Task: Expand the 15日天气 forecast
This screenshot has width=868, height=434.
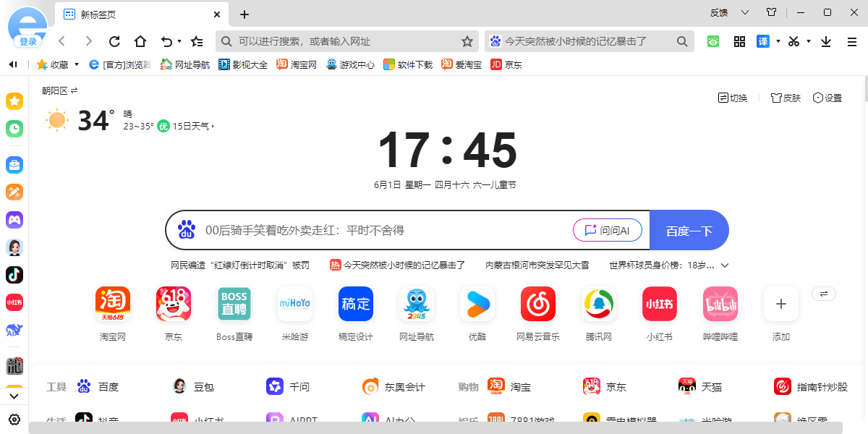Action: [193, 126]
